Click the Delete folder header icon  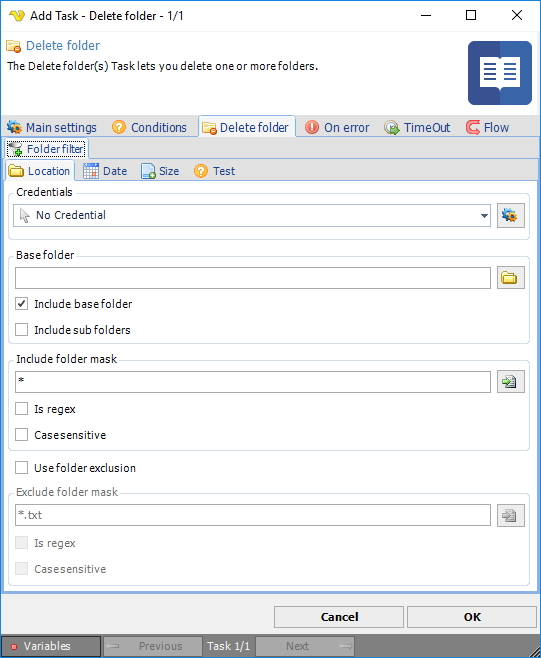(13, 46)
